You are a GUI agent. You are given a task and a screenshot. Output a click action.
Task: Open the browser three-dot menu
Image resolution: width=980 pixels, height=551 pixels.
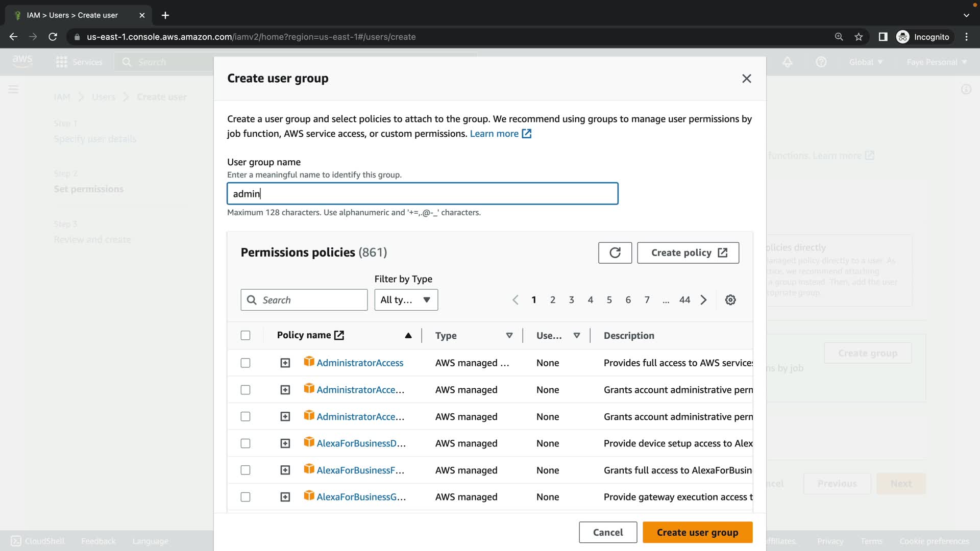tap(966, 37)
